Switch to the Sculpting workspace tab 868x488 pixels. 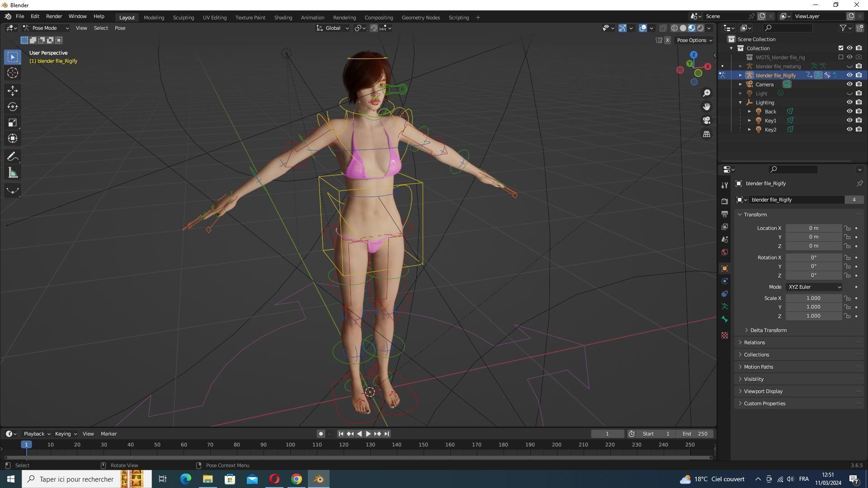click(183, 17)
